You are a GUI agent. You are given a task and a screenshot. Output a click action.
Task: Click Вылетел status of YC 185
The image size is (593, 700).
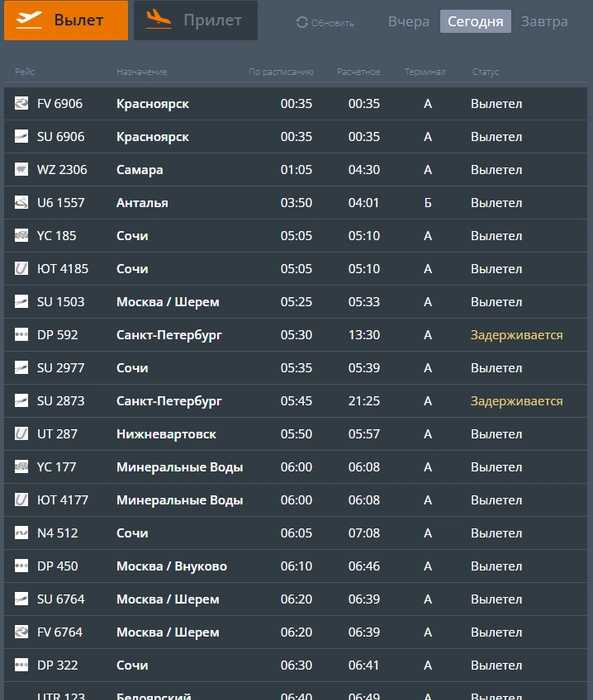[496, 236]
